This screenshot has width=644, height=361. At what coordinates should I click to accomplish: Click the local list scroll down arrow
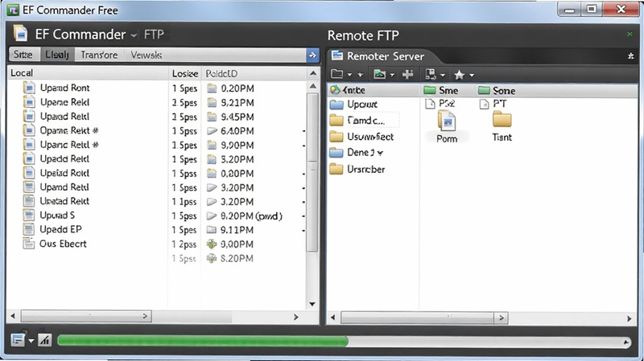pyautogui.click(x=312, y=304)
